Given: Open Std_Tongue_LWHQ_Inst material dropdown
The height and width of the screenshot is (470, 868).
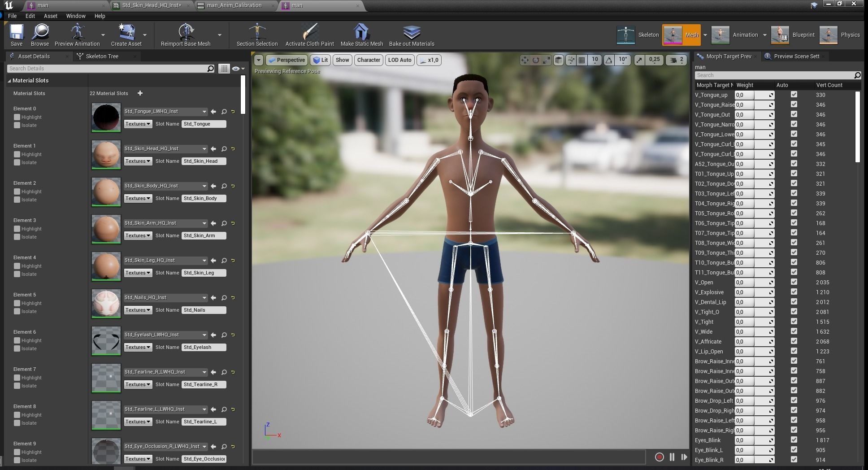Looking at the screenshot, I should (x=165, y=112).
